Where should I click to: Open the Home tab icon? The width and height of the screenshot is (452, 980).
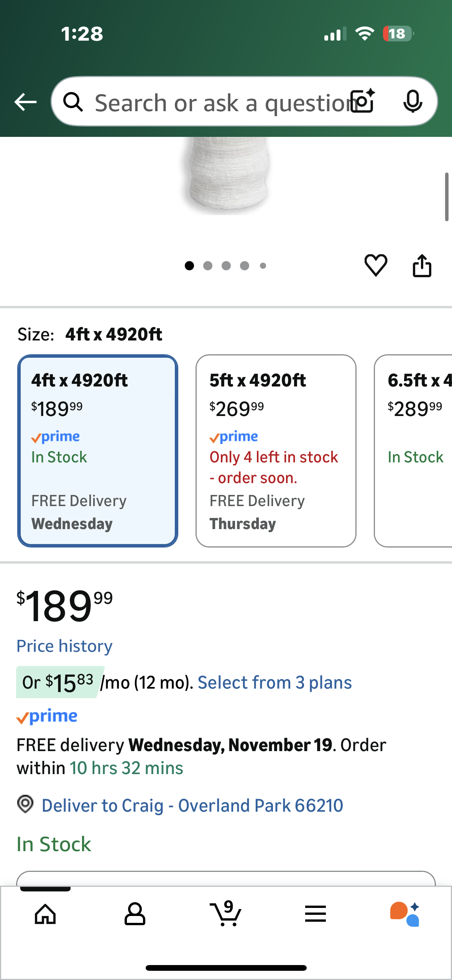coord(45,914)
